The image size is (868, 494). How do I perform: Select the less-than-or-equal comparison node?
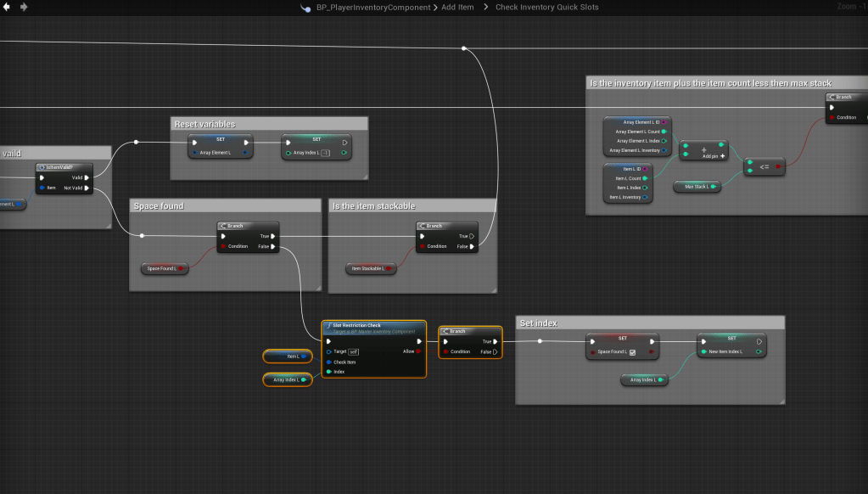pos(764,167)
